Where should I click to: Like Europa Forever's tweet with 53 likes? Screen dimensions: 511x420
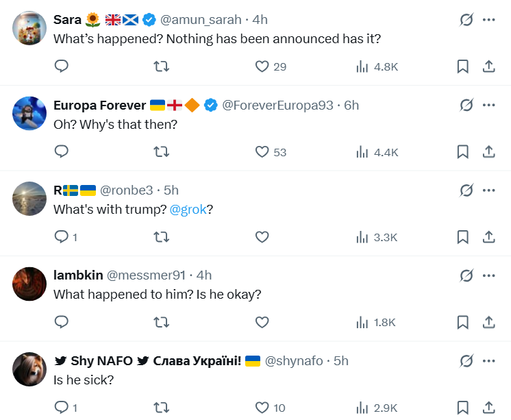(262, 151)
